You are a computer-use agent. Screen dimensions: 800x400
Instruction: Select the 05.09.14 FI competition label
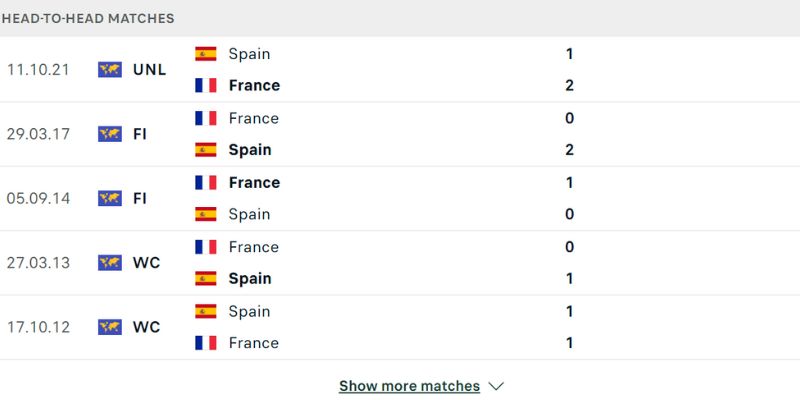(140, 198)
